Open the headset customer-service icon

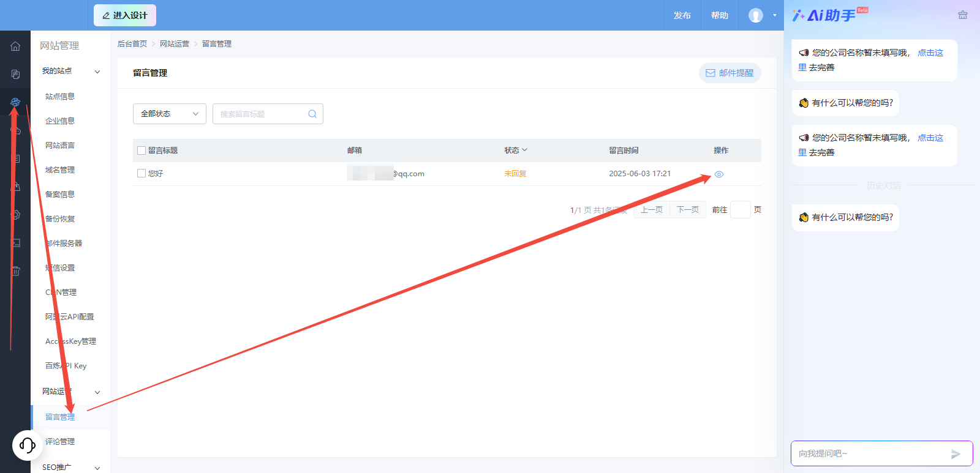pyautogui.click(x=28, y=445)
